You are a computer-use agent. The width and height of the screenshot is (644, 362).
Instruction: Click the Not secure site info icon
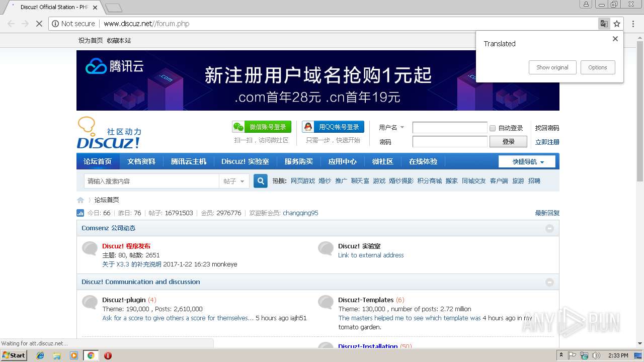click(55, 24)
